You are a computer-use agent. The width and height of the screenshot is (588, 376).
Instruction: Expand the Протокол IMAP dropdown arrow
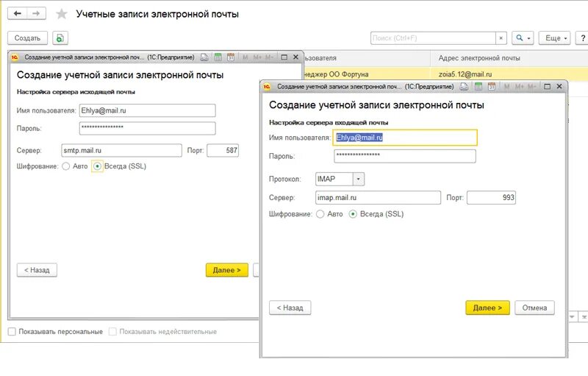[x=359, y=179]
